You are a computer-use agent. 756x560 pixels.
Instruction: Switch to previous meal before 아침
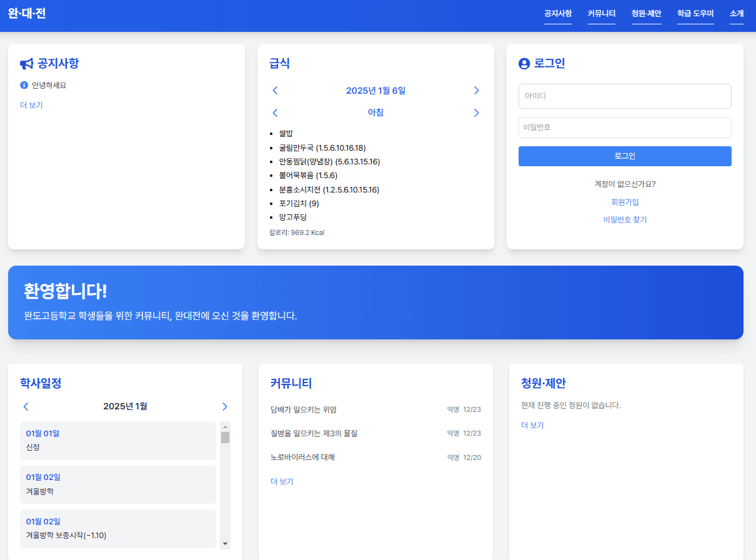pyautogui.click(x=275, y=112)
